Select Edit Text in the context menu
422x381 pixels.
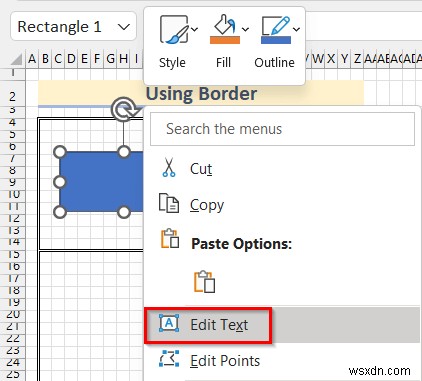[282, 325]
